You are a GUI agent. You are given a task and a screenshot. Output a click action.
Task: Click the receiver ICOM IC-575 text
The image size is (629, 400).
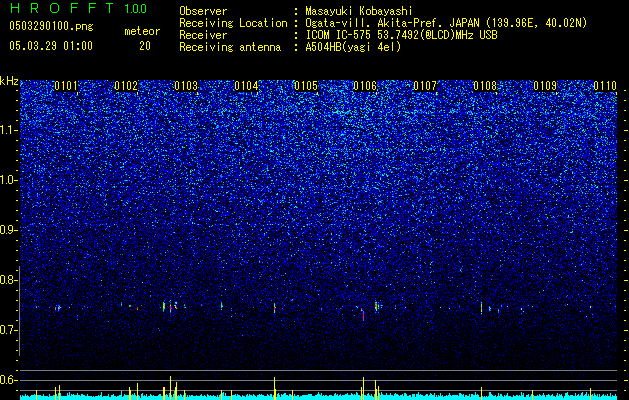coord(401,35)
